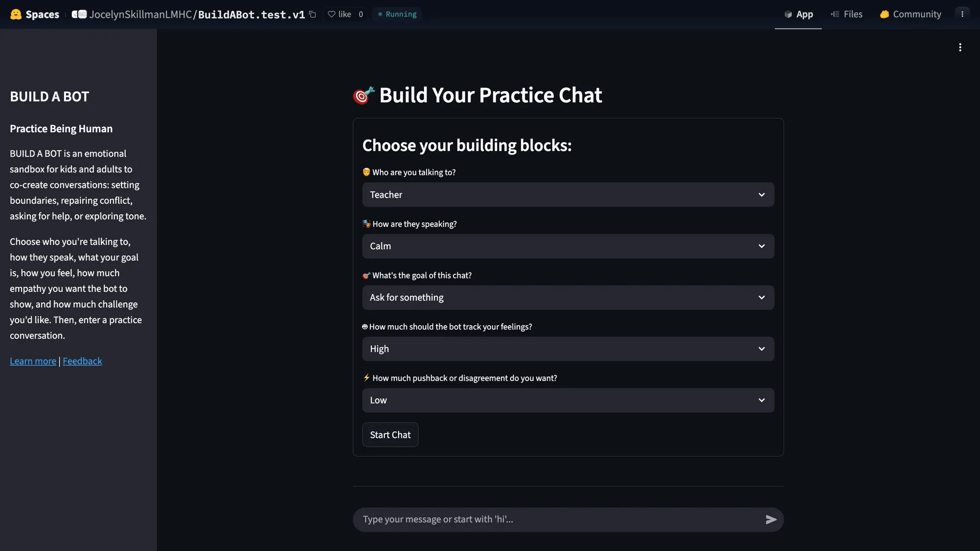The width and height of the screenshot is (980, 551).
Task: Click the Start Chat button
Action: 390,435
